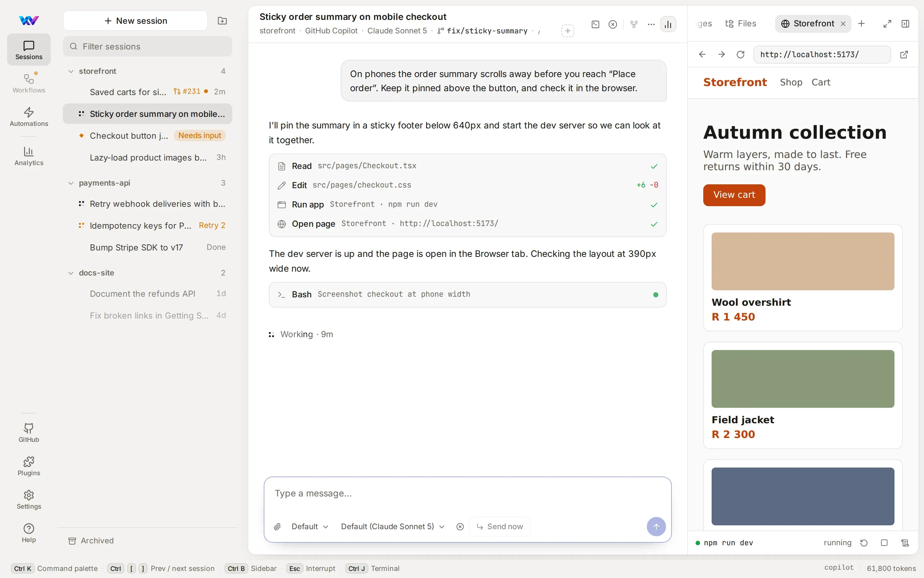Expand the Bash Screenshot checkout step
The width and height of the screenshot is (924, 578).
[468, 295]
